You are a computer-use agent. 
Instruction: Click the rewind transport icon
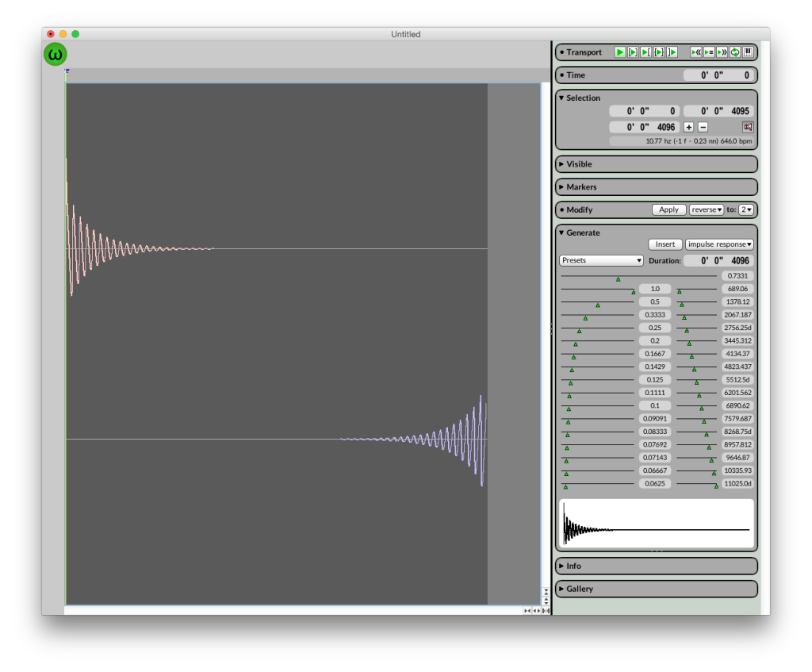point(696,52)
